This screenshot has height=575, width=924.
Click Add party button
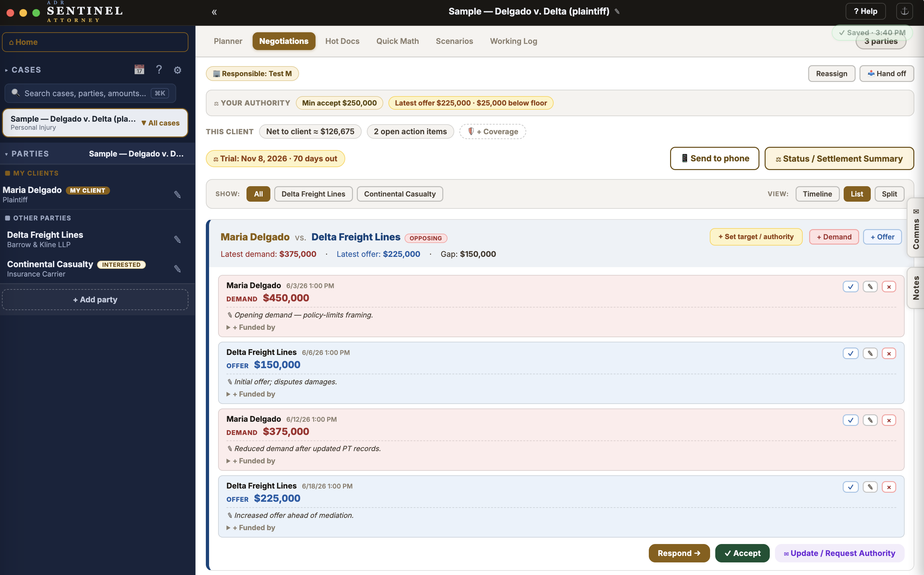pos(95,300)
